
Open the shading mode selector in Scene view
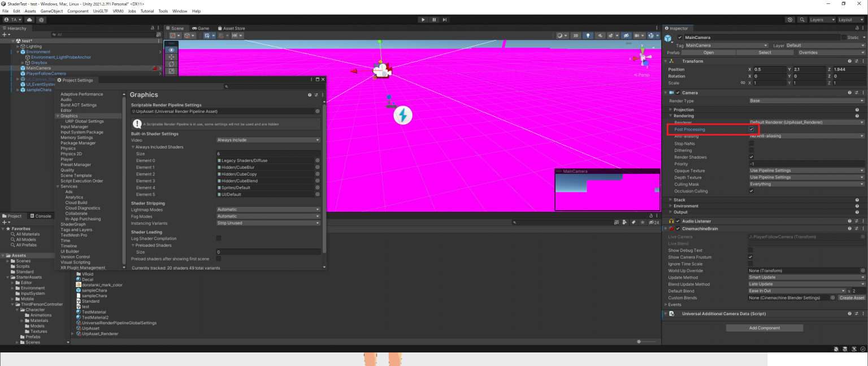tap(562, 35)
